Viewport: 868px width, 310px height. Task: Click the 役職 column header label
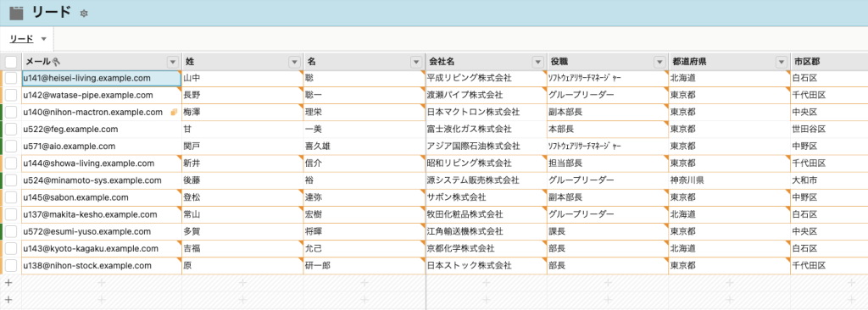pyautogui.click(x=559, y=62)
